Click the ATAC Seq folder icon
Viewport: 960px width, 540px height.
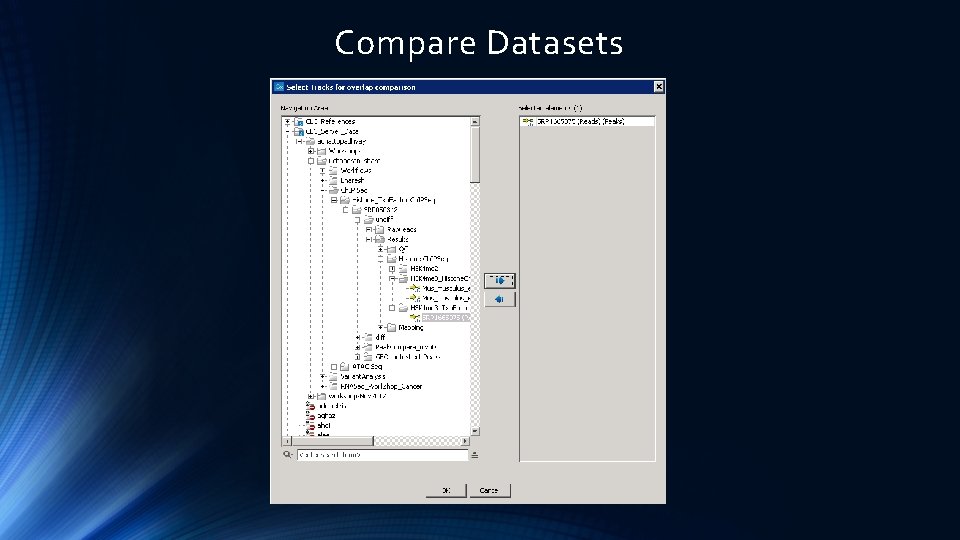(345, 367)
